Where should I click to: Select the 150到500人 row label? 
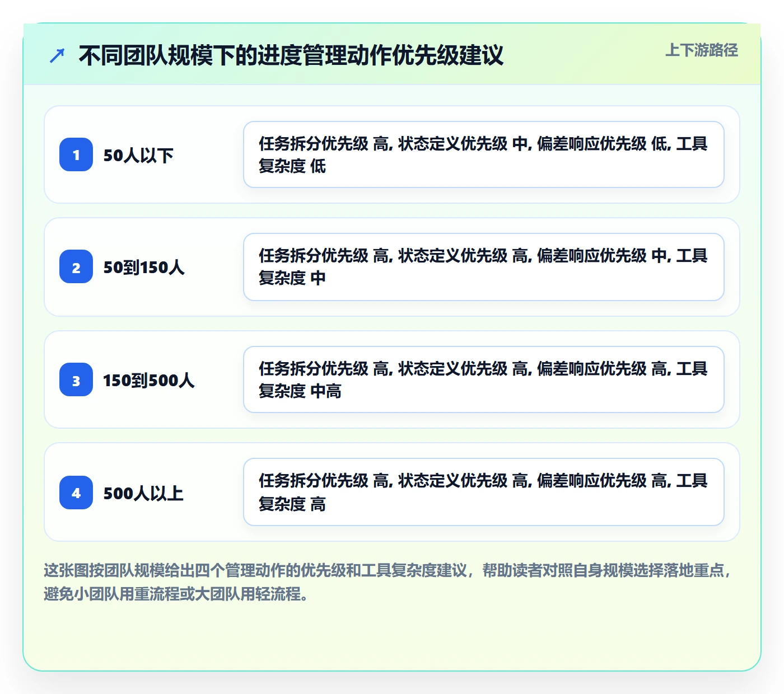point(149,380)
